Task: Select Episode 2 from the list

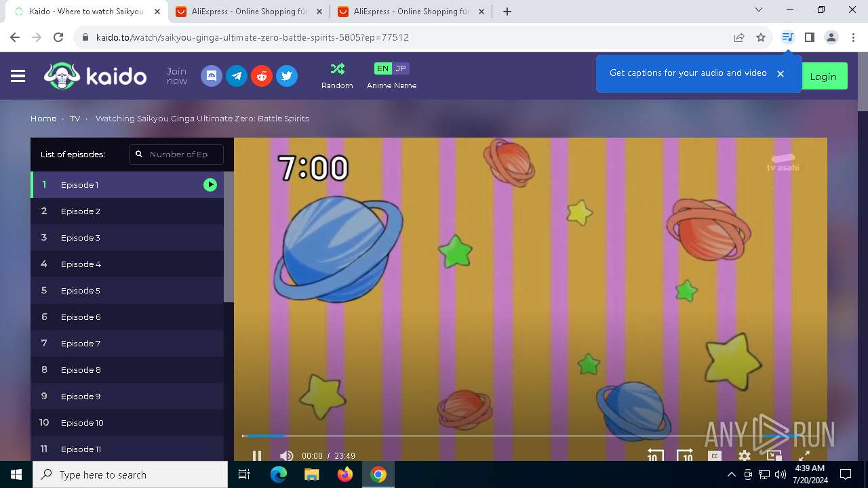Action: coord(127,211)
